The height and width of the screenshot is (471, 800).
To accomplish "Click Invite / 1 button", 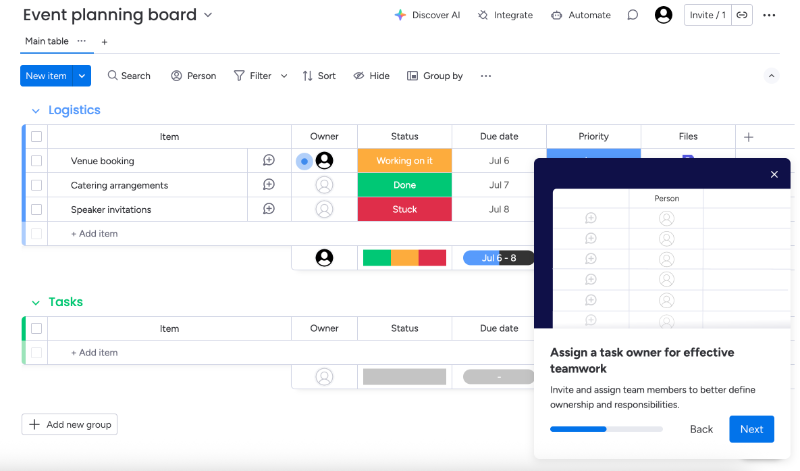I will click(x=708, y=15).
